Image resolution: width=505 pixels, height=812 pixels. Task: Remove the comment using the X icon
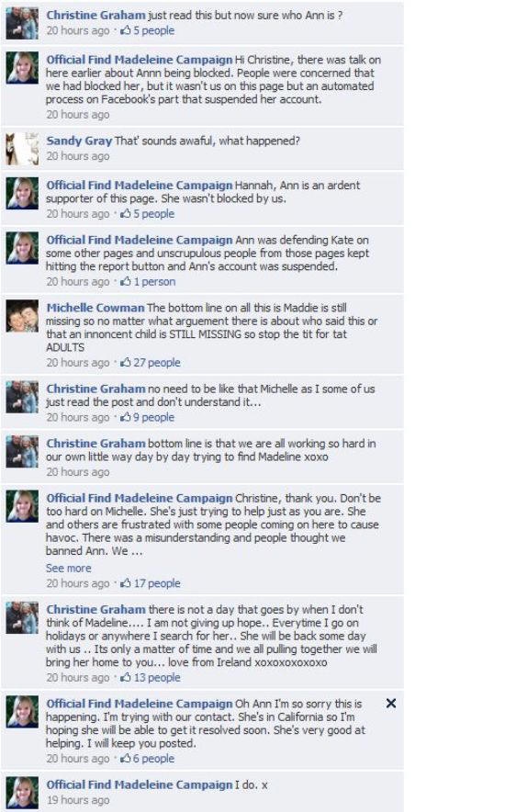391,704
